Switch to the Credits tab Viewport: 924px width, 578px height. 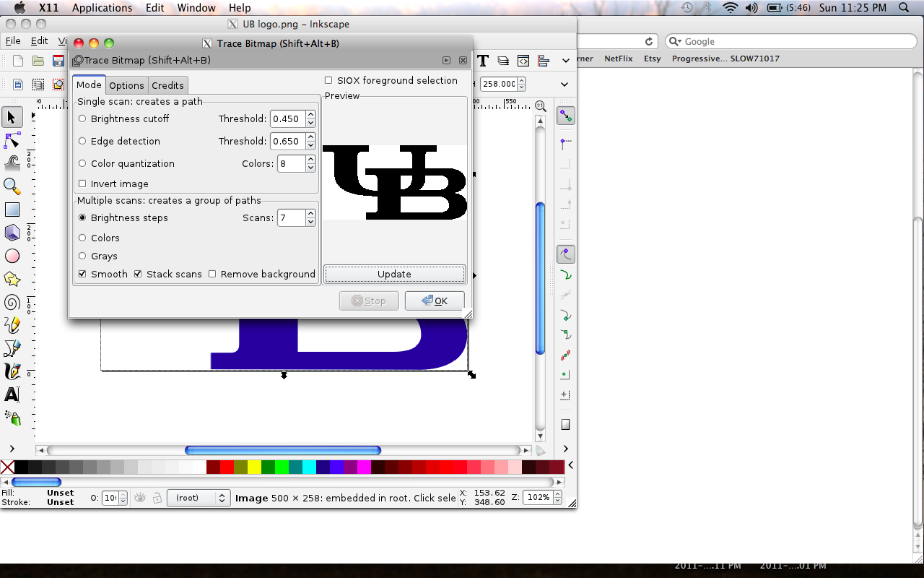pos(167,85)
